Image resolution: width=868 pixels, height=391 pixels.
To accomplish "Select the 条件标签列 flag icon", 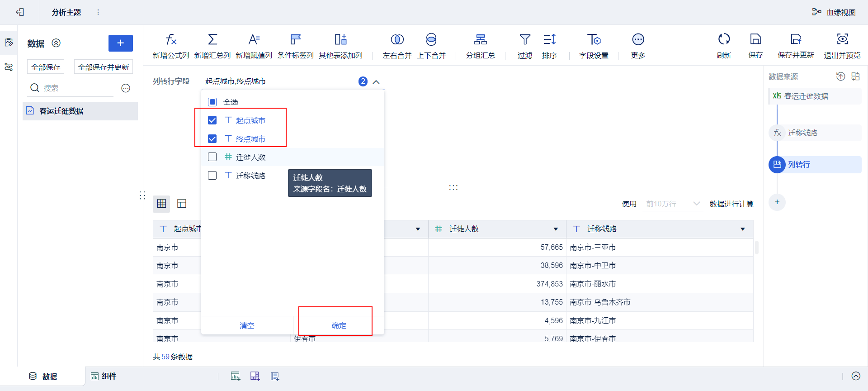I will (296, 40).
